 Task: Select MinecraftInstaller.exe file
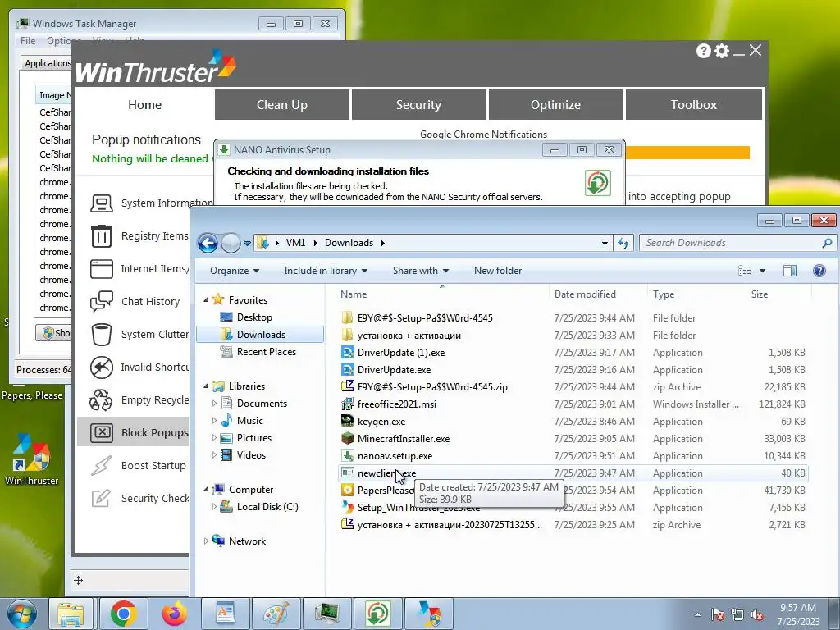(x=404, y=439)
